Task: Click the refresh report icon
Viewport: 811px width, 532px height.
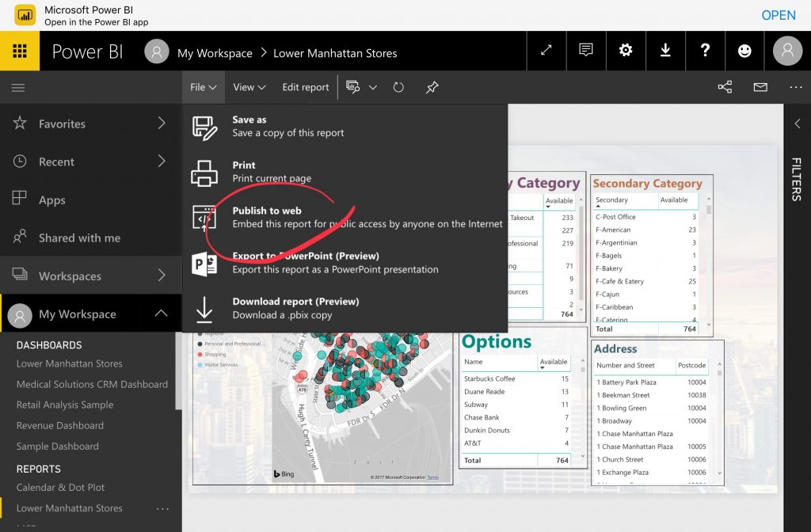Action: (398, 87)
